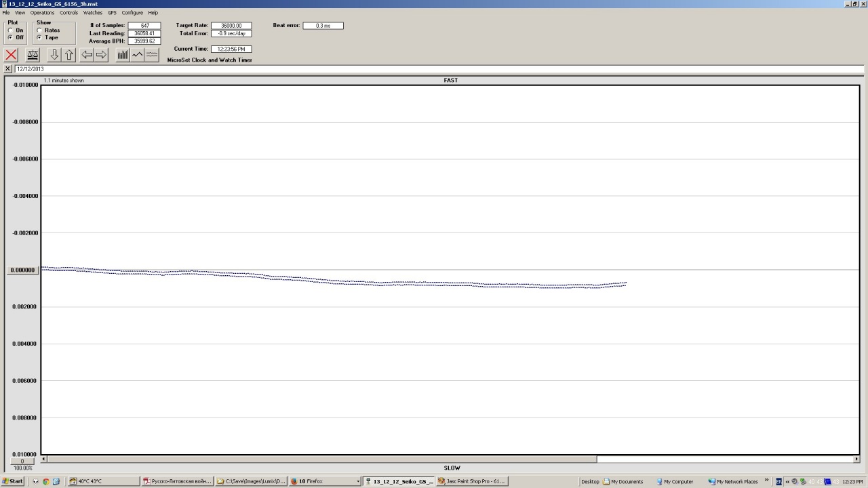Choose Show Rates radio option
868x488 pixels.
click(39, 30)
